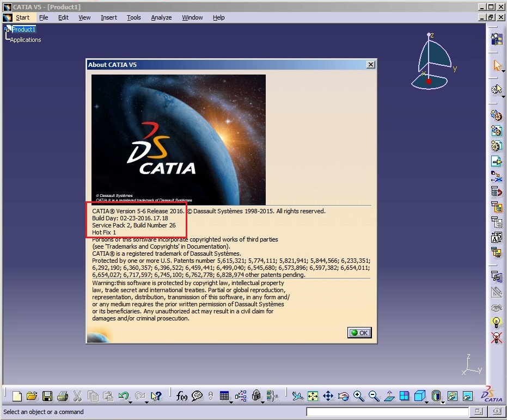This screenshot has width=507, height=420.
Task: Click the Hide/Show icon
Action: 453,396
